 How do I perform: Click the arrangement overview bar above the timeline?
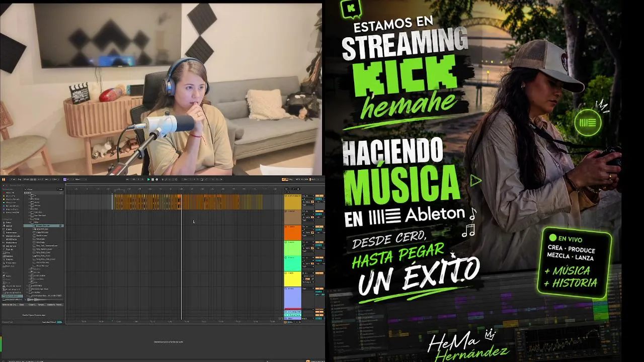(174, 185)
